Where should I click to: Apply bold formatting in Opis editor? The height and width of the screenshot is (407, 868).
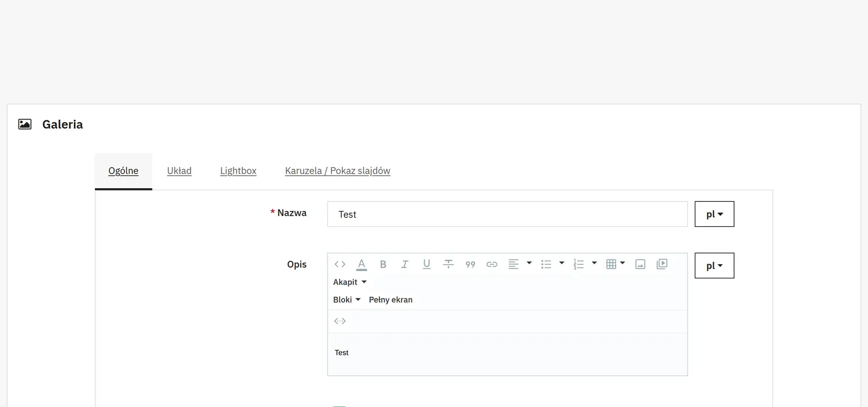(x=383, y=264)
